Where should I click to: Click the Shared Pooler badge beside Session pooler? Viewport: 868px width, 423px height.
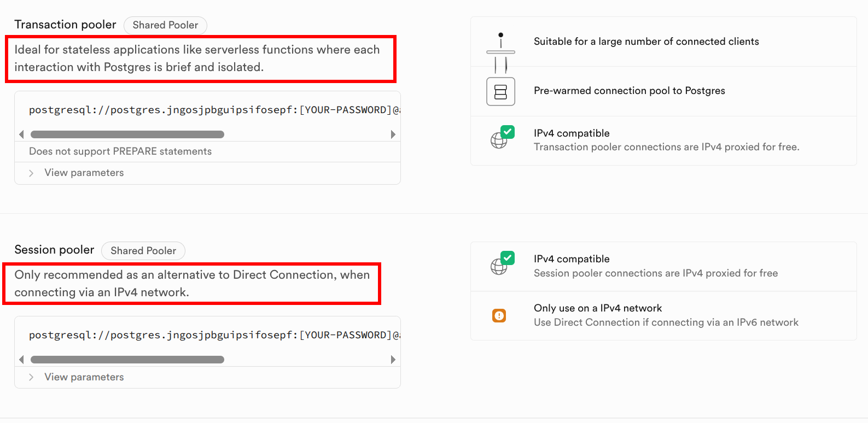143,251
